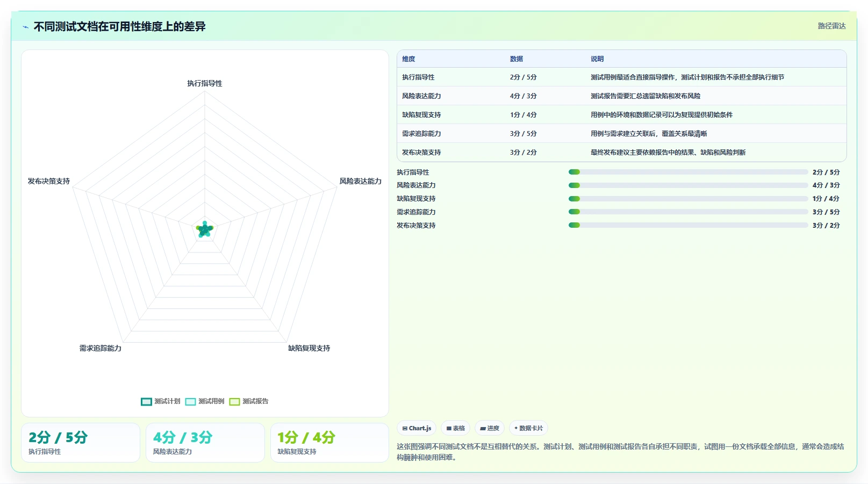
Task: Toggle the 测试报告 legend series
Action: (x=249, y=401)
